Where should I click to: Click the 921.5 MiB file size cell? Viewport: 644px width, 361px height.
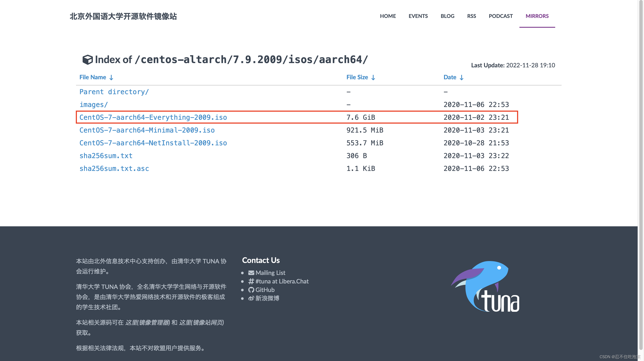[x=365, y=130]
